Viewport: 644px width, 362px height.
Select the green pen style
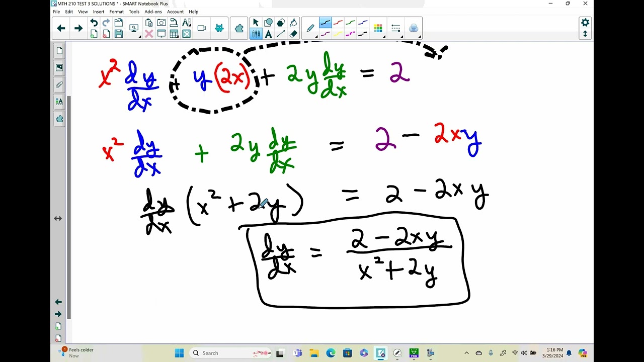tap(351, 23)
